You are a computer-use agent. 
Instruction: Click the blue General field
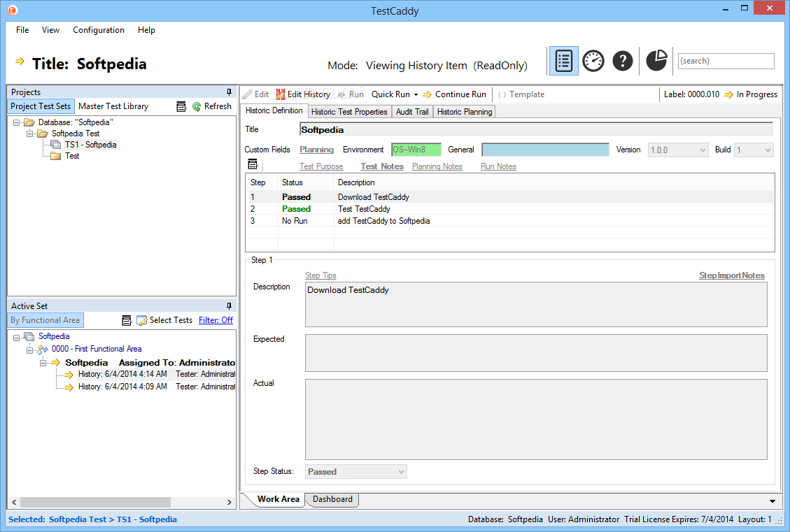(x=545, y=150)
